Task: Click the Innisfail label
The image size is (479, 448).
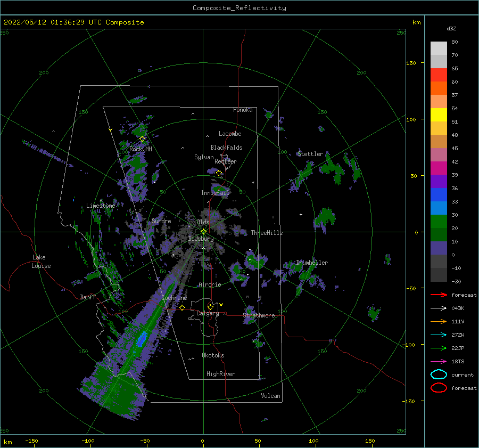Action: point(215,193)
